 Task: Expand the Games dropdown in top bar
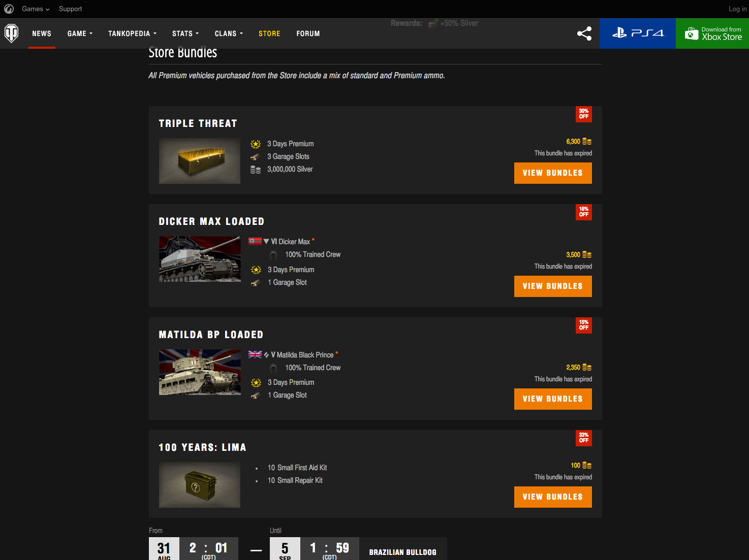[x=36, y=9]
